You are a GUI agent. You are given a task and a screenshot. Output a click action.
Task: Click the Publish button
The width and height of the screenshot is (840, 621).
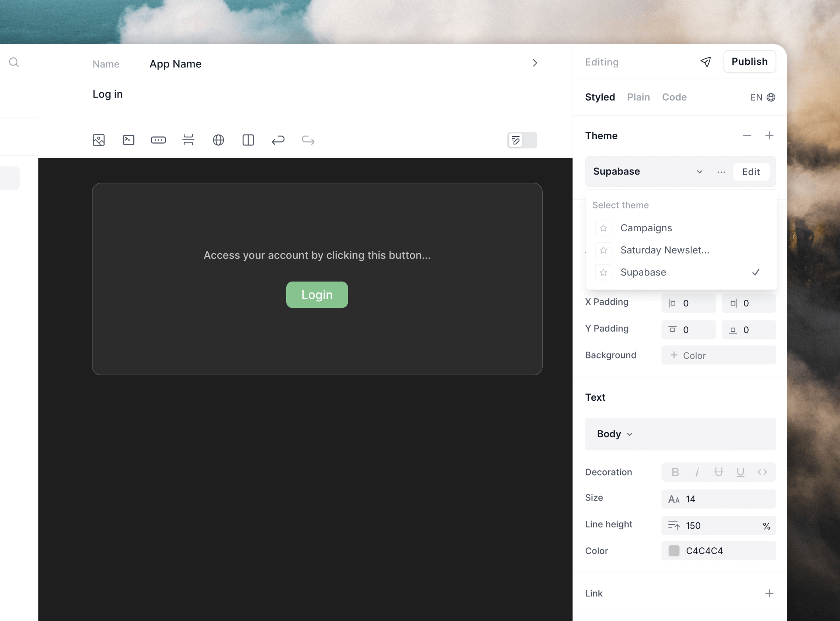pos(749,62)
